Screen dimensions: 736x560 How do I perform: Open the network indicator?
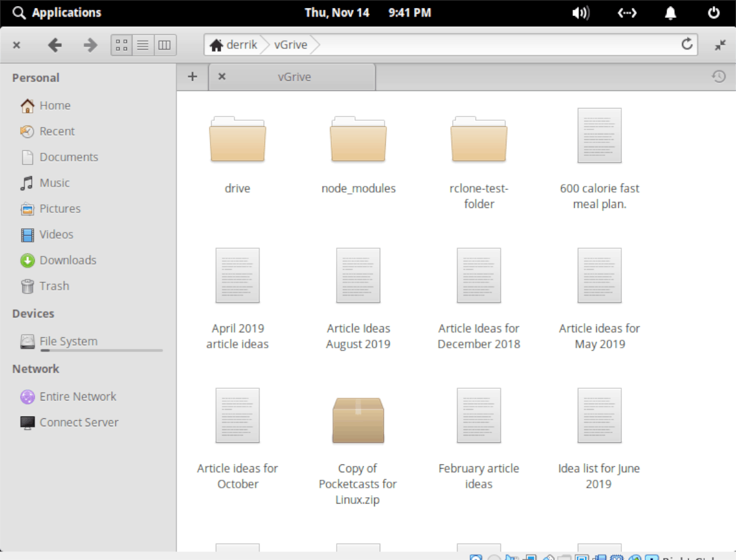(x=627, y=13)
